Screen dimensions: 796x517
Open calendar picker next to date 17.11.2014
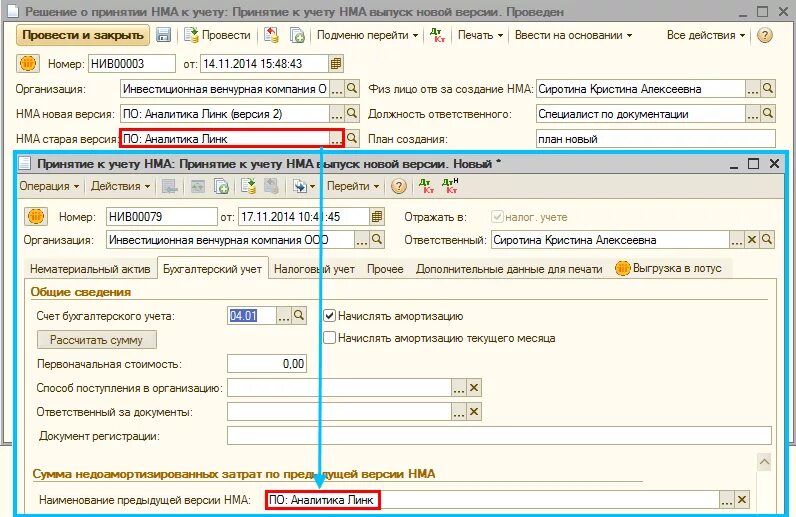click(377, 217)
